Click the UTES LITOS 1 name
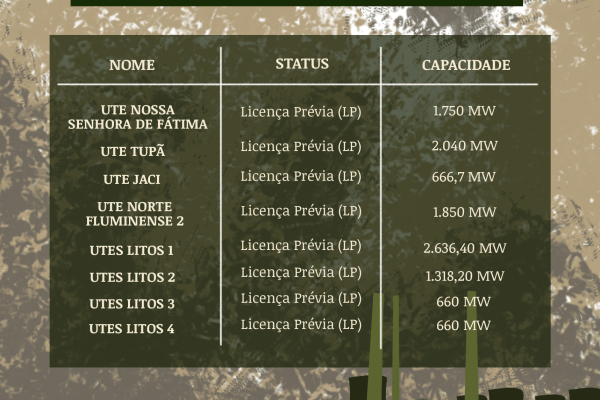Screen dimensions: 600x400 point(132,251)
